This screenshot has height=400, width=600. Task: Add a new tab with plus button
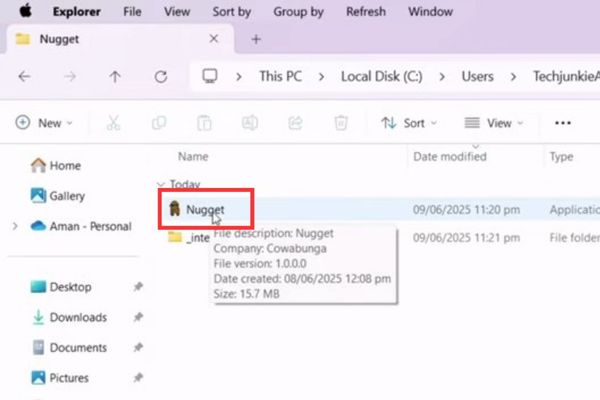tap(256, 39)
